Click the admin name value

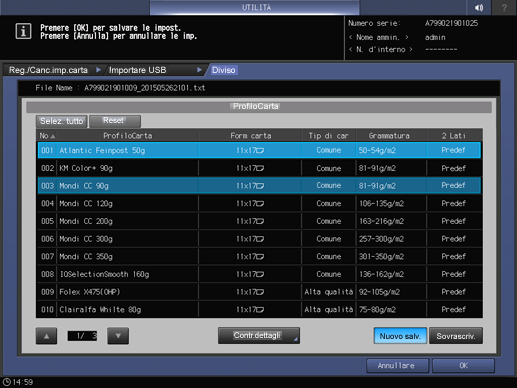point(435,37)
